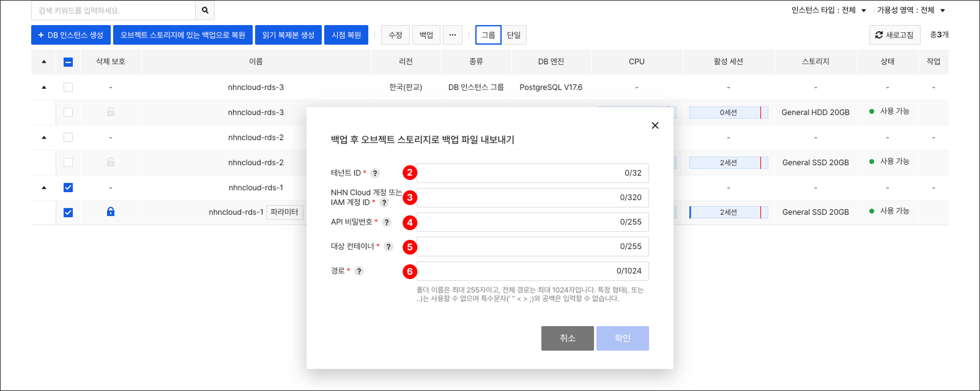The image size is (980, 391).
Task: Switch to 단일 view
Action: 514,35
